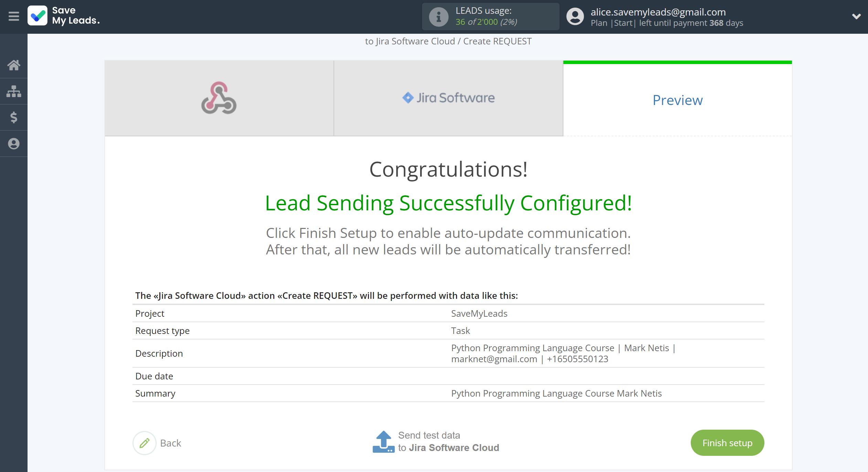Open the profile sidebar icon
The width and height of the screenshot is (868, 472).
pos(14,144)
